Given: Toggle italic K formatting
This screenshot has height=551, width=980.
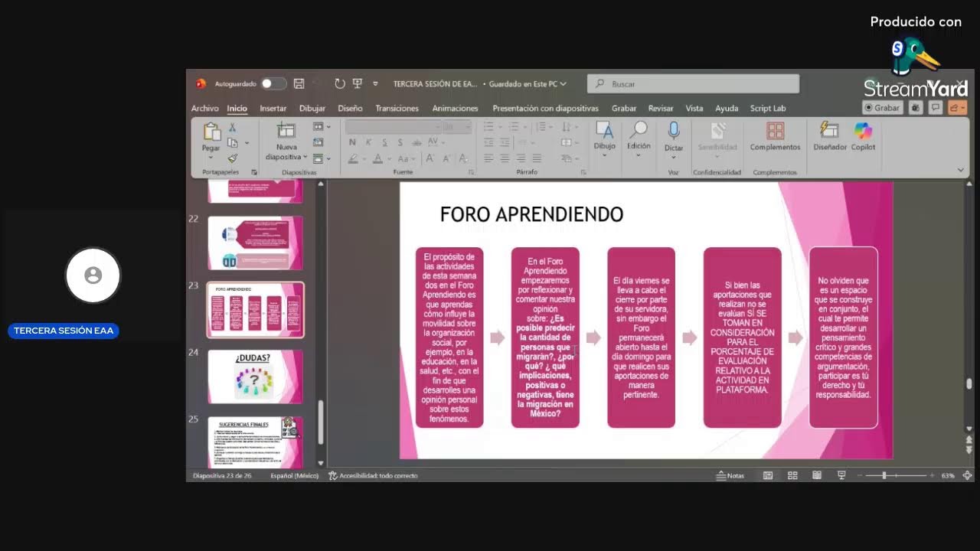Looking at the screenshot, I should coord(368,142).
